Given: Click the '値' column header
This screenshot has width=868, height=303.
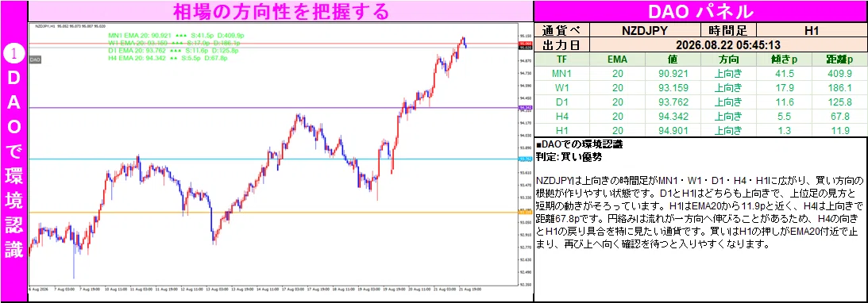Looking at the screenshot, I should pos(673,59).
